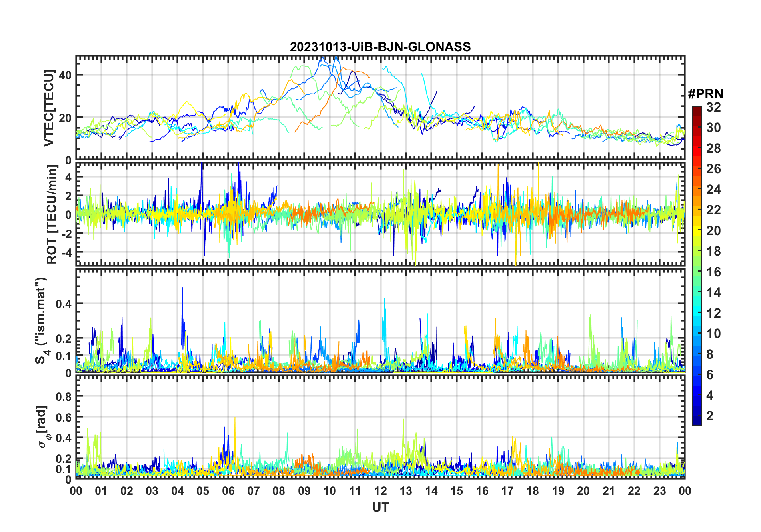Click colorbar tick label 32

(x=713, y=107)
